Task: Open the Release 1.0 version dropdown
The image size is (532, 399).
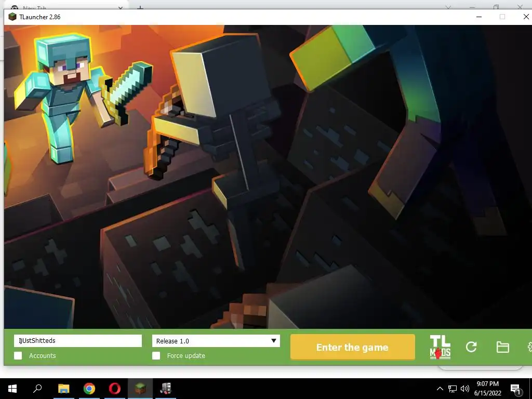Action: tap(216, 341)
